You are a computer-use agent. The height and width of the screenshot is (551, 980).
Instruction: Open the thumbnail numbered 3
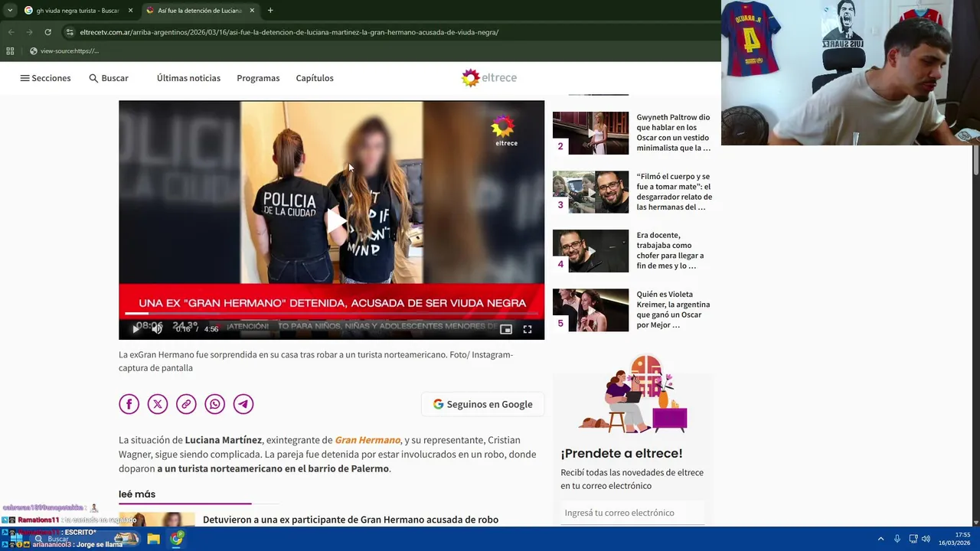(x=590, y=192)
